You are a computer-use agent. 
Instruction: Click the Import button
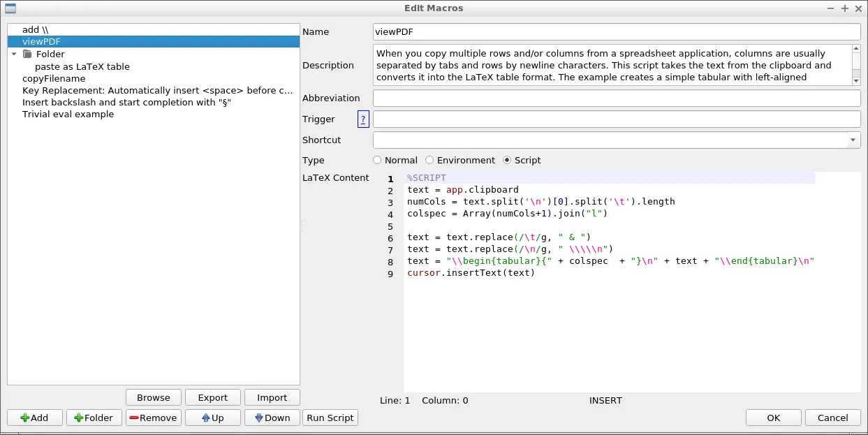272,397
